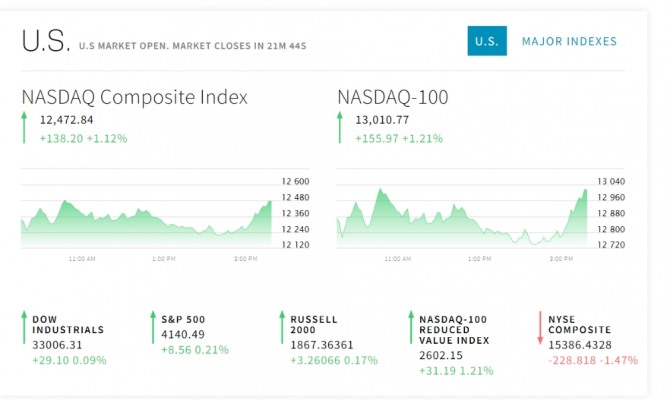The height and width of the screenshot is (400, 670).
Task: Switch to the Major Indexes tab
Action: tap(569, 41)
